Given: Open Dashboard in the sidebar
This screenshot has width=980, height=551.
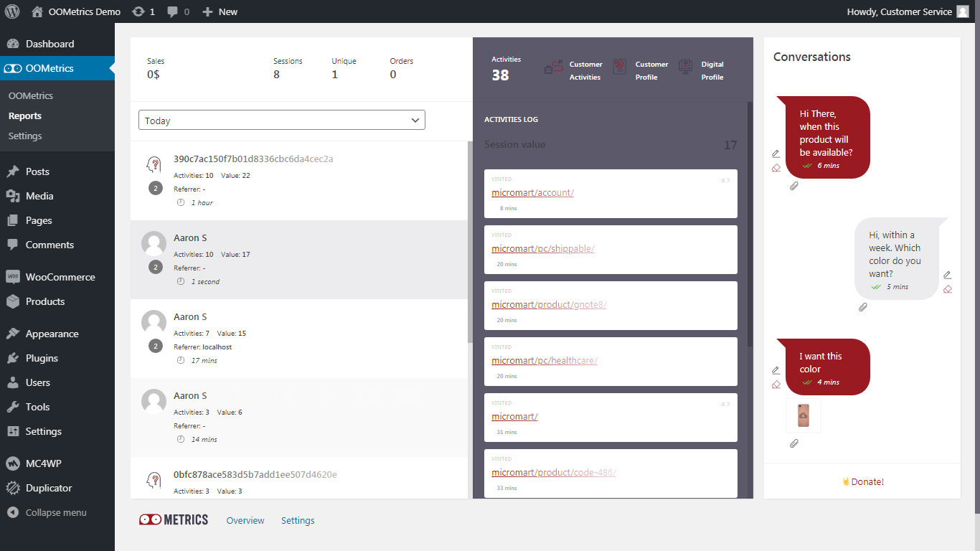Looking at the screenshot, I should [57, 44].
